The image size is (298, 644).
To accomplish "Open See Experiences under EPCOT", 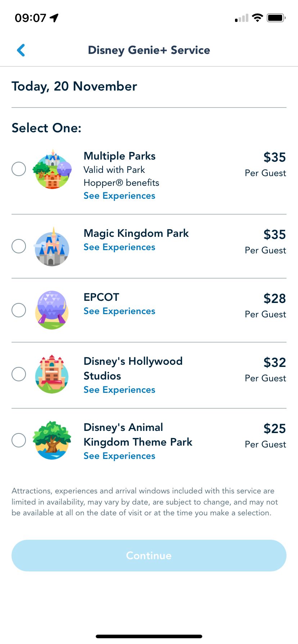I will [119, 311].
